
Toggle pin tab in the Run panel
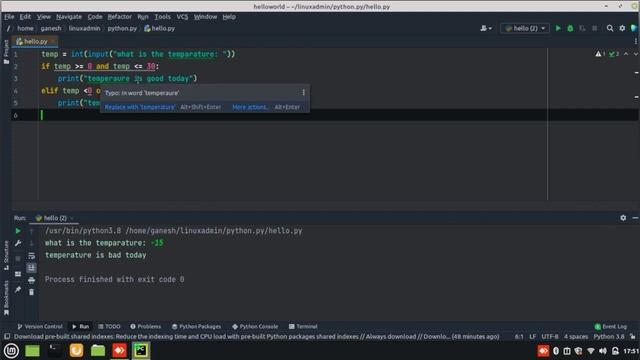click(x=18, y=289)
